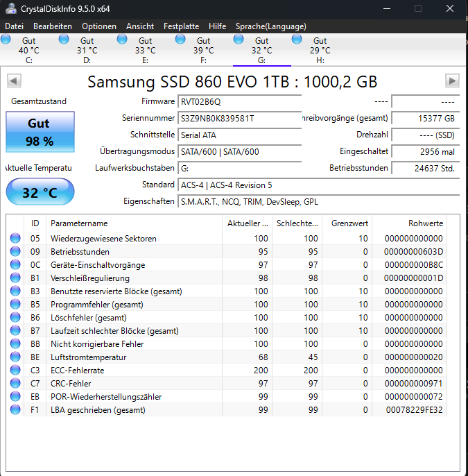This screenshot has width=468, height=476.
Task: Click raw value 00078229FE32
Action: pos(415,410)
